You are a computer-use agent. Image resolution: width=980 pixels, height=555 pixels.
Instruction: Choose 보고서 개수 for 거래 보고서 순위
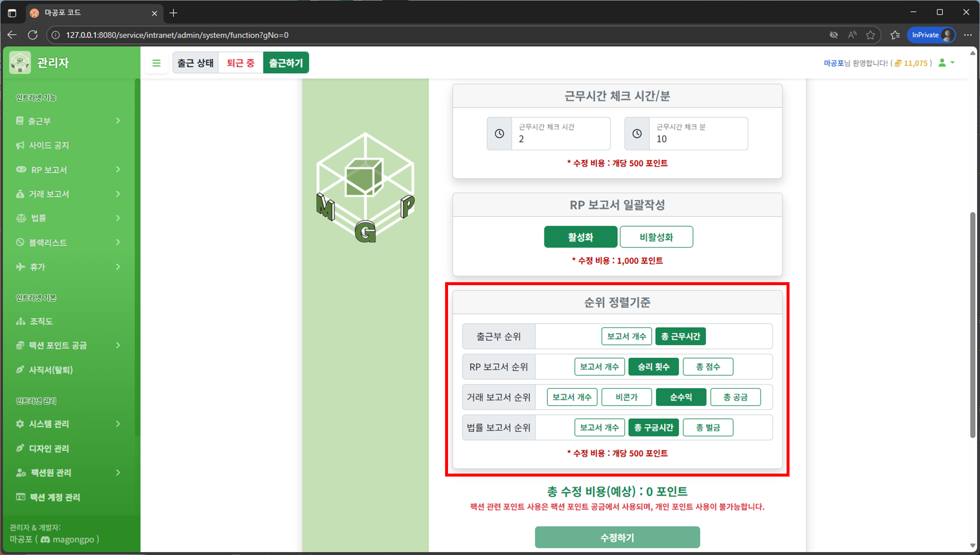click(572, 397)
